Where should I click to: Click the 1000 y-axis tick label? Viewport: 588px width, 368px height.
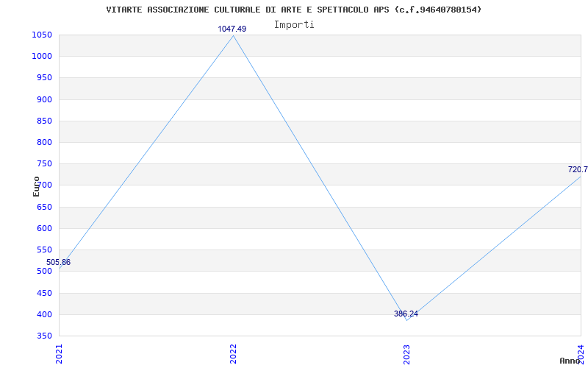42,57
